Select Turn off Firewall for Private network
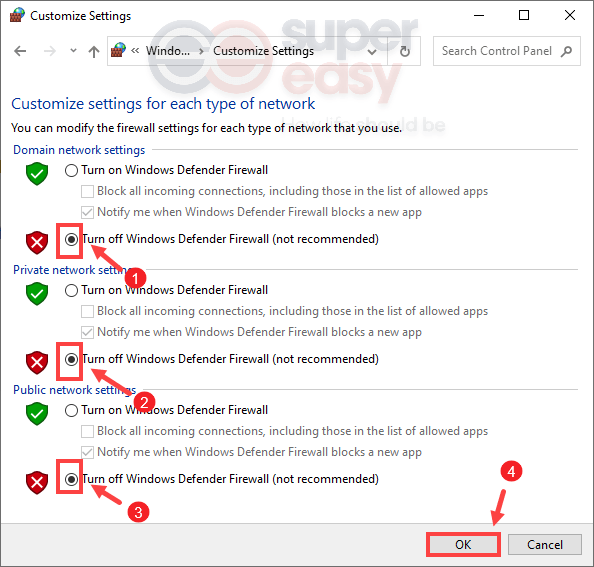This screenshot has width=594, height=567. (x=71, y=359)
